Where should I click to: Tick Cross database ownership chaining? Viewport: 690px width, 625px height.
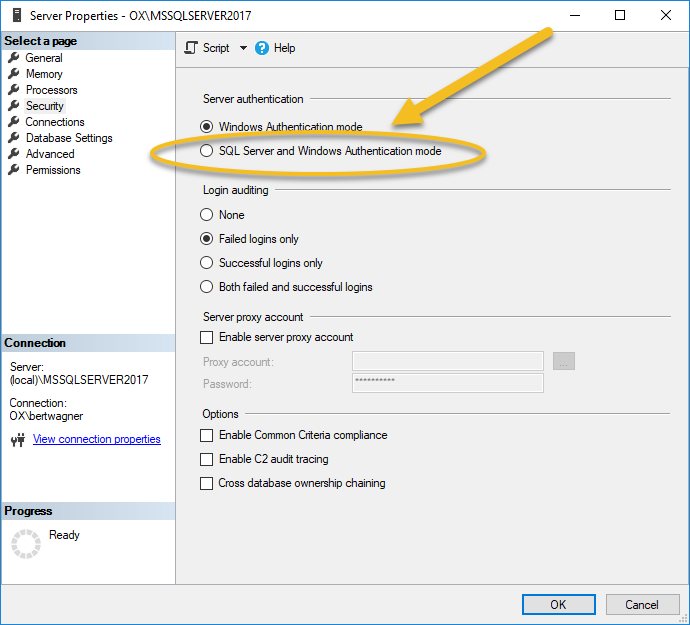click(207, 483)
